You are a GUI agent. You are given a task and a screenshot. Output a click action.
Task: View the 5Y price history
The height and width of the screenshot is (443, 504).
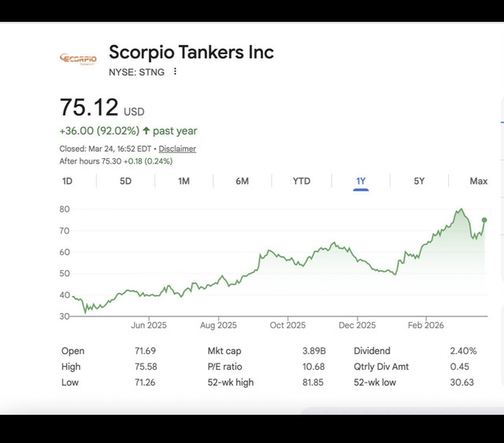tap(419, 181)
